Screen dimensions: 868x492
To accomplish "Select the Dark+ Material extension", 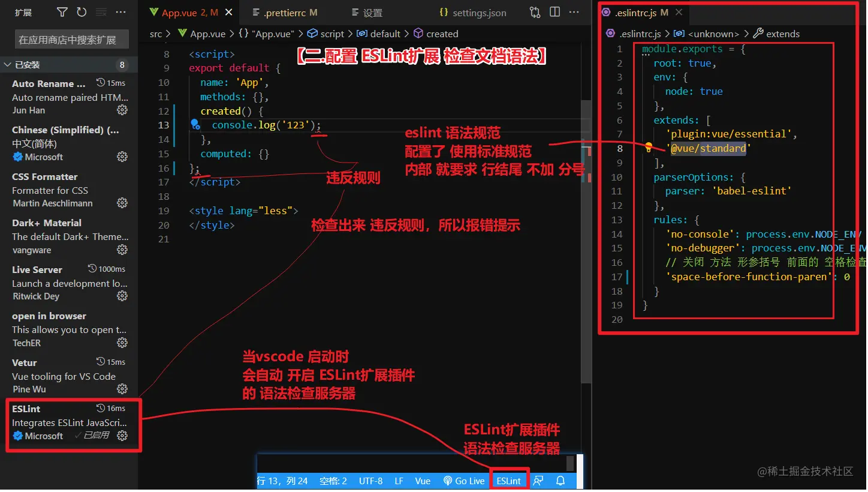I will click(x=69, y=236).
